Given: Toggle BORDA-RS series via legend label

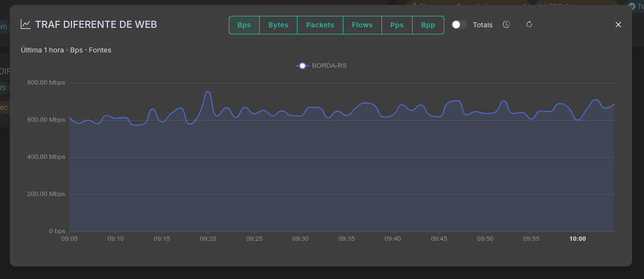Looking at the screenshot, I should pyautogui.click(x=329, y=66).
